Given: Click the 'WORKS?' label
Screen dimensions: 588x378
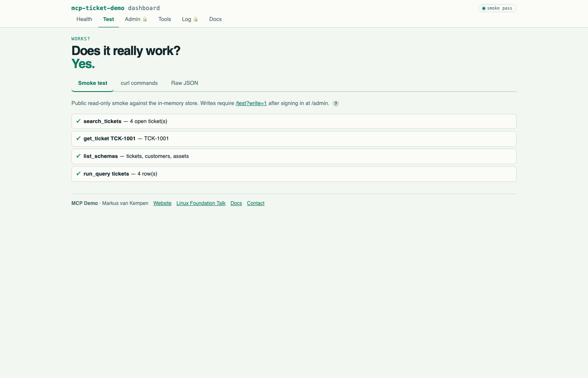Looking at the screenshot, I should point(81,39).
